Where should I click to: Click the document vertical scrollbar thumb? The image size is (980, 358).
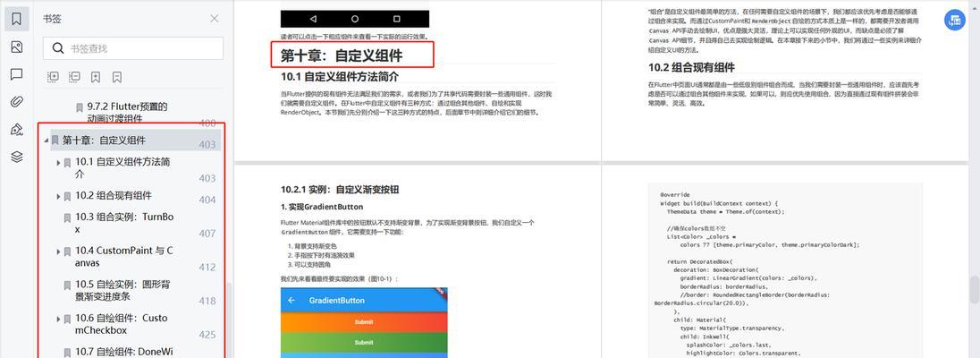(975, 290)
